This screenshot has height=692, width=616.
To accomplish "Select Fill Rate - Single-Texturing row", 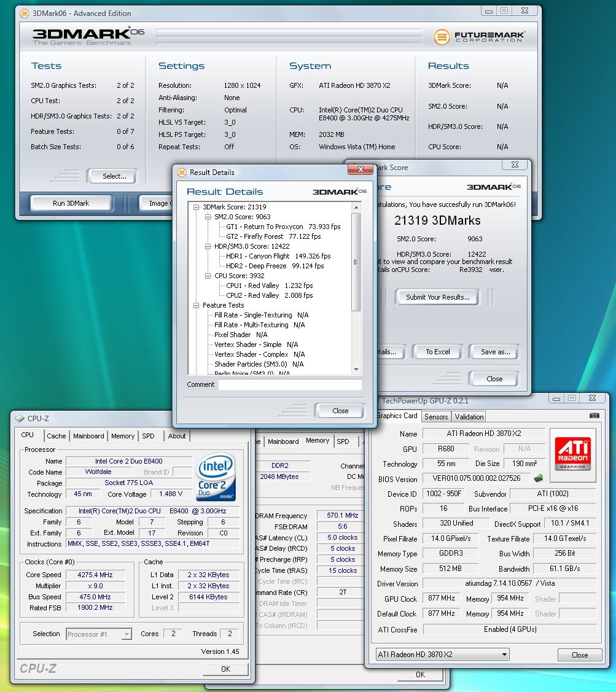I will point(262,315).
